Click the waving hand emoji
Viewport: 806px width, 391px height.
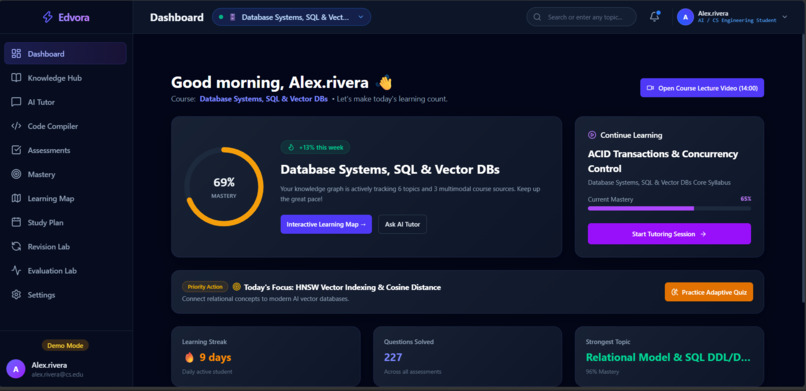[x=384, y=83]
